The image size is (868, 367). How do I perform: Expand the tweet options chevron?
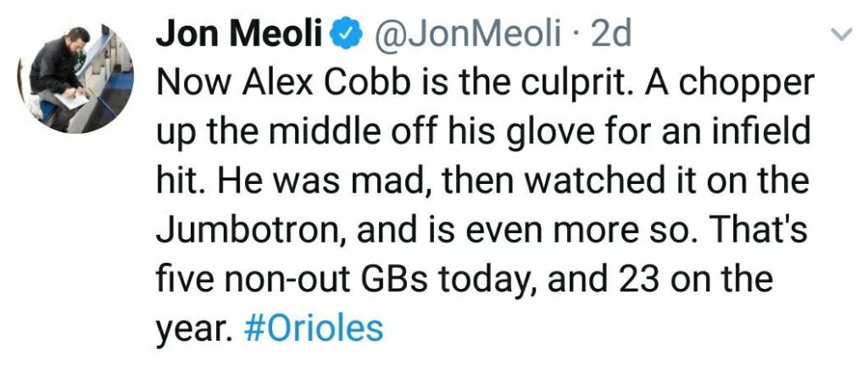(842, 35)
